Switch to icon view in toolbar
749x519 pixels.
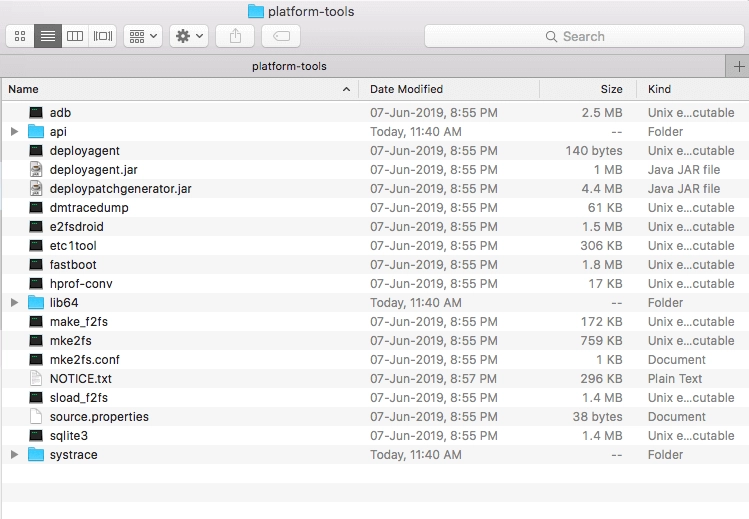click(20, 36)
